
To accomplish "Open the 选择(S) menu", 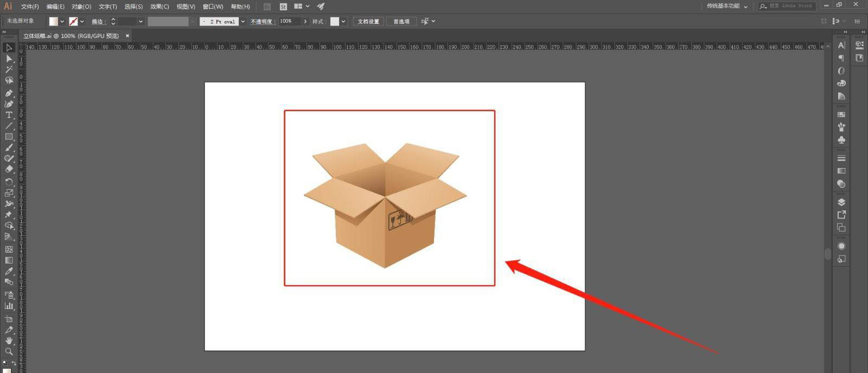I will [133, 7].
